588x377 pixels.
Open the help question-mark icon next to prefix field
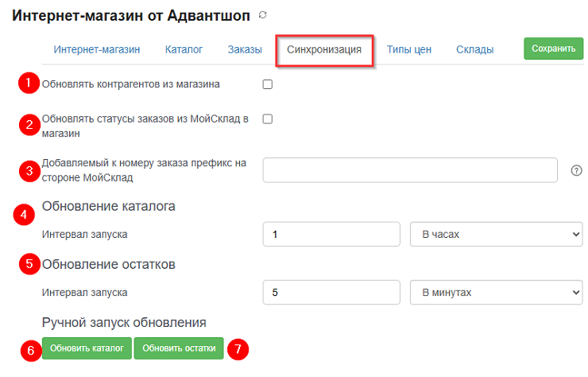pyautogui.click(x=576, y=170)
